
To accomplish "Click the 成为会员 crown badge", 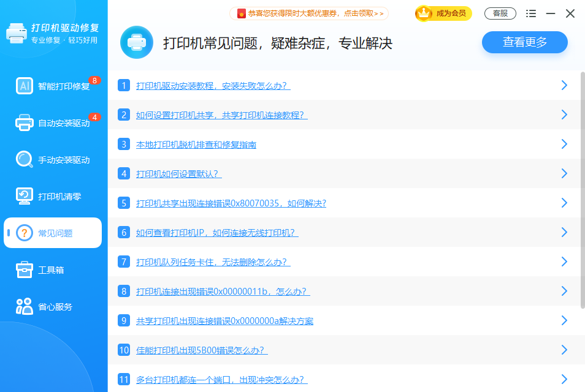I will pyautogui.click(x=443, y=13).
